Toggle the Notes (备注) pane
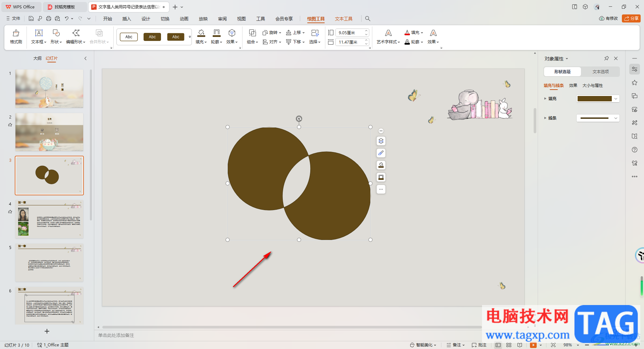The image size is (644, 349). coord(455,345)
